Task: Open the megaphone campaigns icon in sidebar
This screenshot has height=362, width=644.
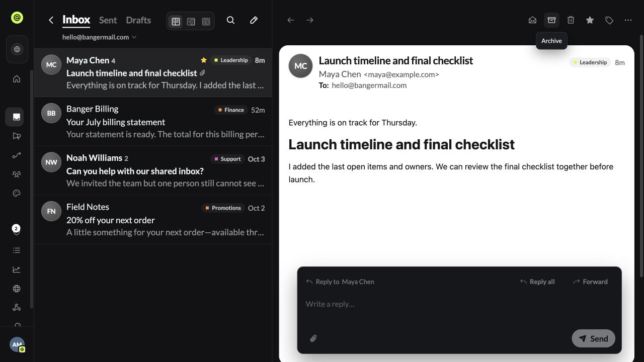Action: [x=17, y=136]
